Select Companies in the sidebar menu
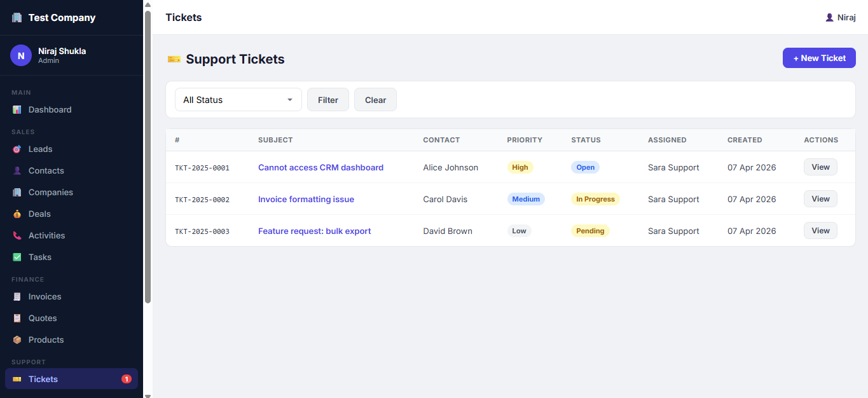Image resolution: width=868 pixels, height=398 pixels. [x=50, y=193]
